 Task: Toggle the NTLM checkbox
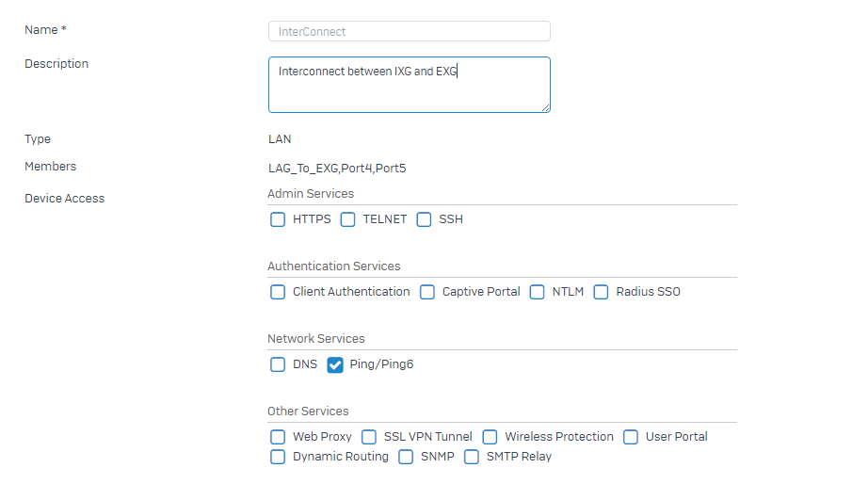pyautogui.click(x=537, y=293)
